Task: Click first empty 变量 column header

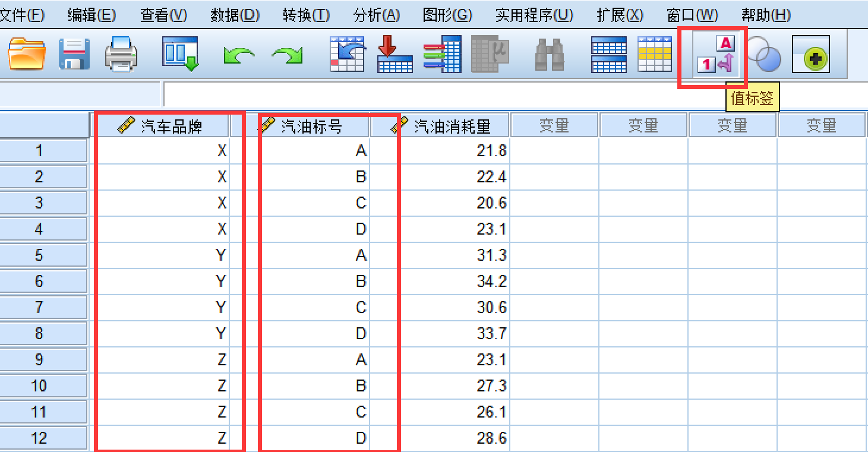Action: (x=554, y=125)
